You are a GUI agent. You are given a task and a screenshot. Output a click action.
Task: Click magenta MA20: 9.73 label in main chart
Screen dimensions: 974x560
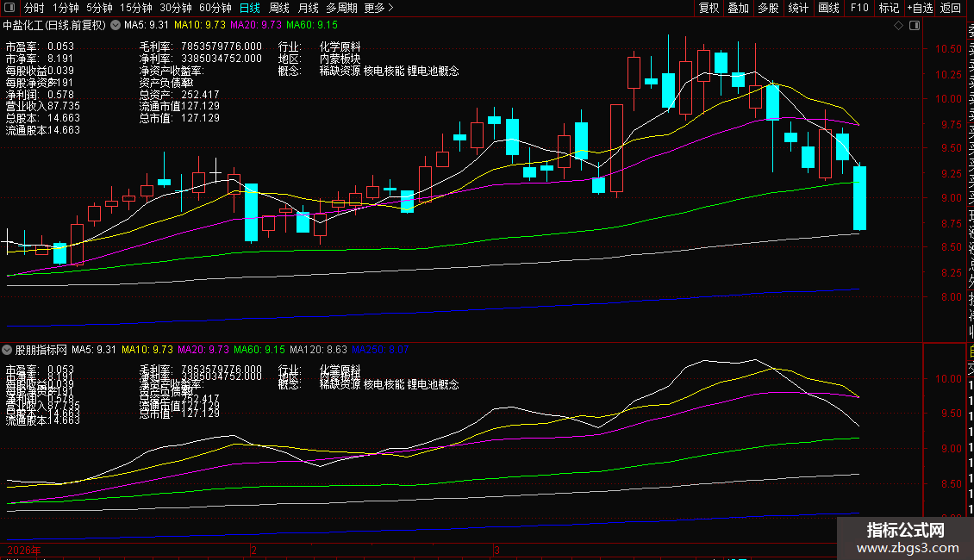255,26
